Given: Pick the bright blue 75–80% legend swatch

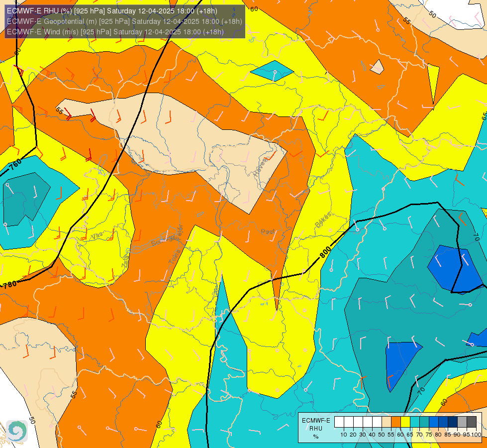Looking at the screenshot, I should pos(434,422).
